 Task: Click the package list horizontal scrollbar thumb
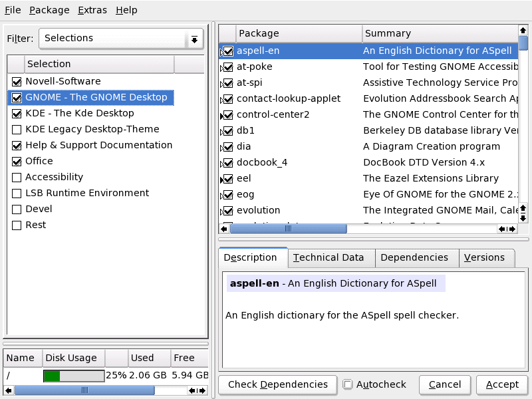tap(288, 229)
